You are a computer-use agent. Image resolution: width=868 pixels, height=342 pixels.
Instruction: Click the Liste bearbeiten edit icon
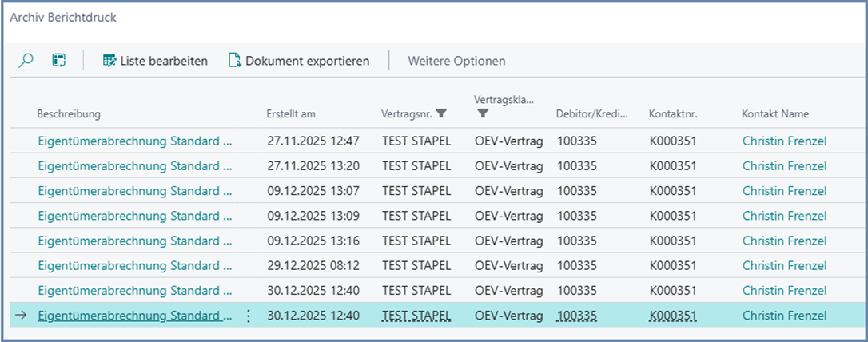[x=110, y=61]
